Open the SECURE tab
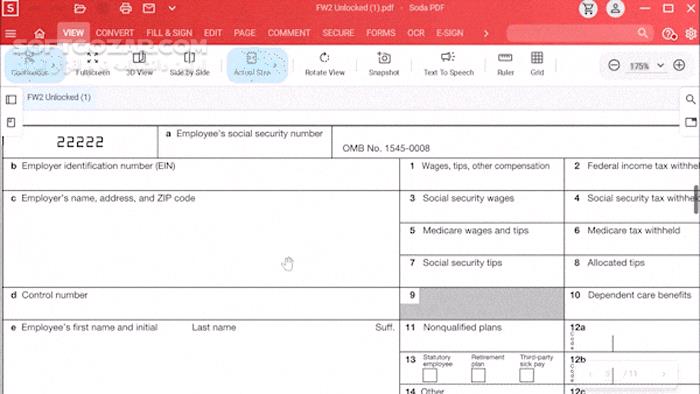The image size is (700, 394). (x=338, y=33)
